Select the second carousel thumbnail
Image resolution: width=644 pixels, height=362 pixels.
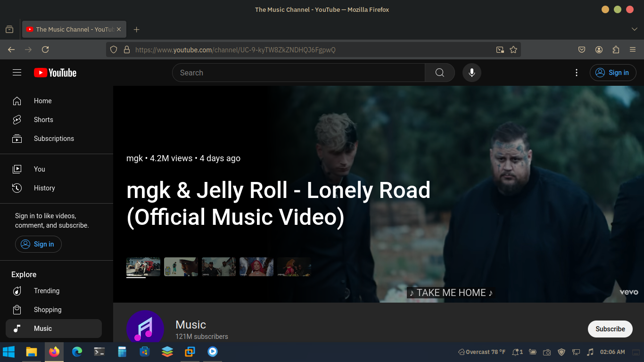tap(181, 267)
